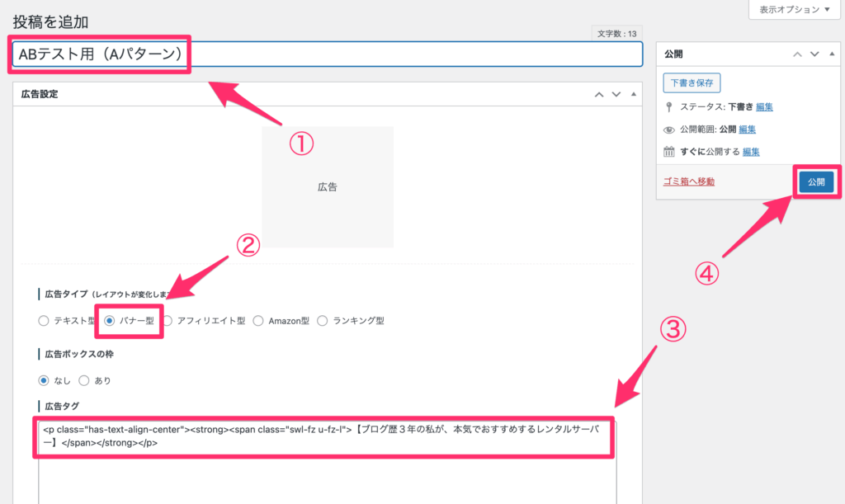
Task: Click the post title input field
Action: [x=330, y=54]
